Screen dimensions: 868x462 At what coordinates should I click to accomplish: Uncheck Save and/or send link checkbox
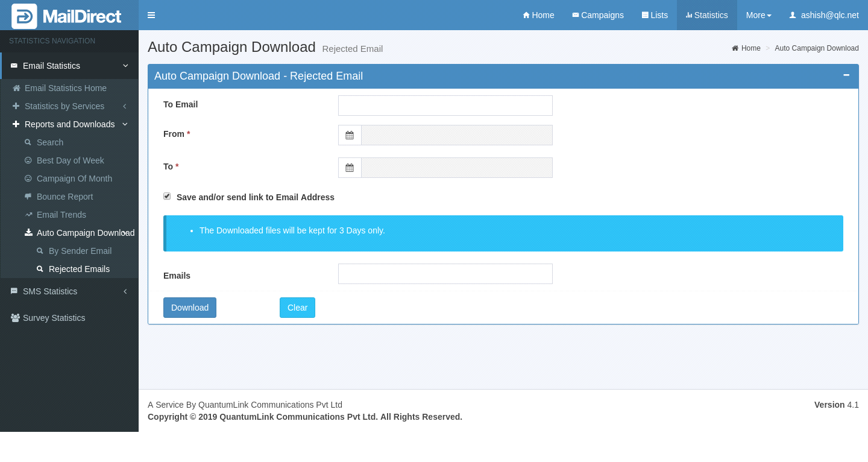point(167,197)
